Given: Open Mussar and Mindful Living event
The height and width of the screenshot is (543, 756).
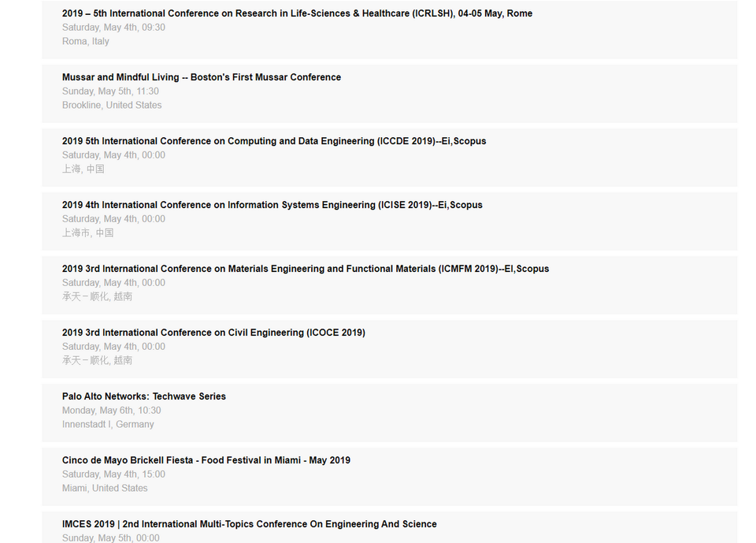Looking at the screenshot, I should pos(202,77).
